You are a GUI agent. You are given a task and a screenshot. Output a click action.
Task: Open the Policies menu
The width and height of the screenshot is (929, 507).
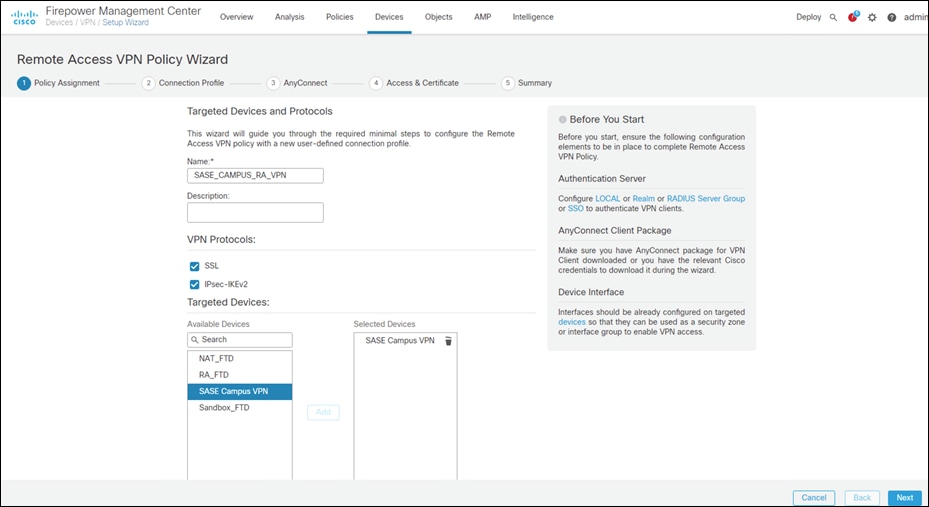click(339, 17)
